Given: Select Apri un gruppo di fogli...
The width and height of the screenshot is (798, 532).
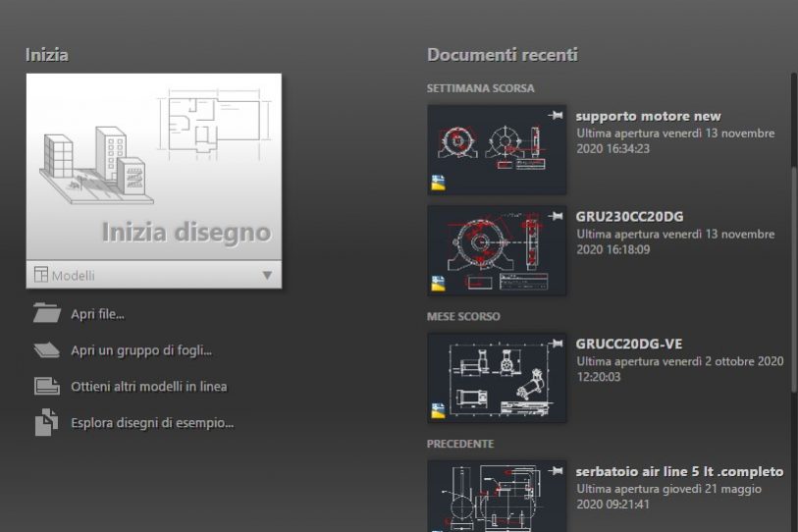Looking at the screenshot, I should [x=141, y=350].
